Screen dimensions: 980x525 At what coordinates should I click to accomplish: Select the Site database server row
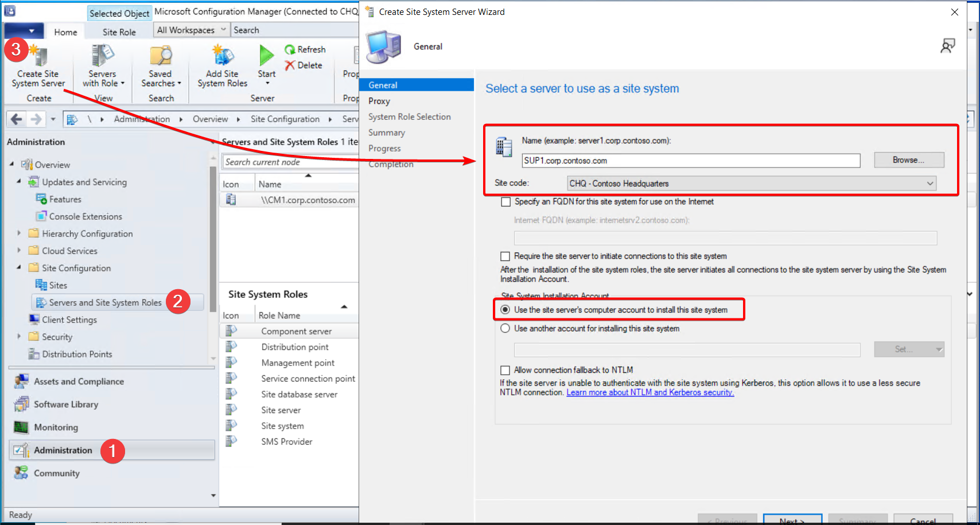click(289, 394)
